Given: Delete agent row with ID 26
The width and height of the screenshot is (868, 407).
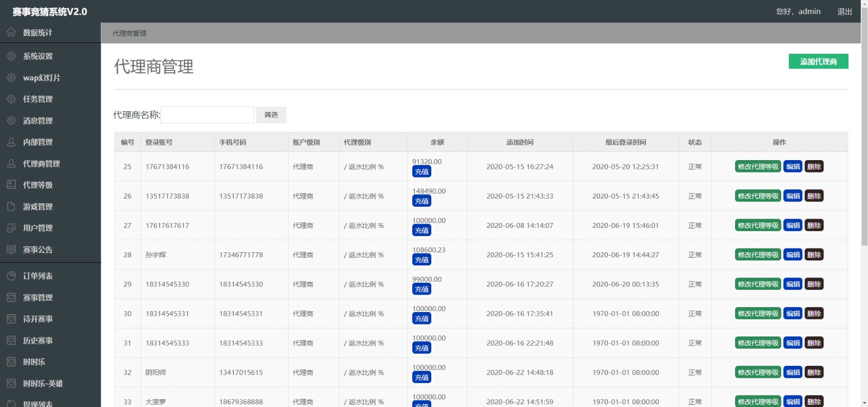Looking at the screenshot, I should (x=814, y=196).
